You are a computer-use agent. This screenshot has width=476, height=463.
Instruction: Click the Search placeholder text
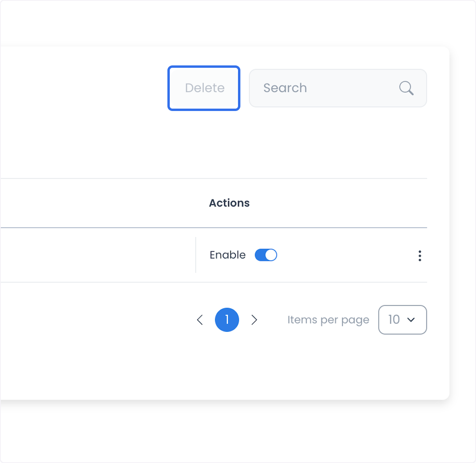click(x=285, y=88)
